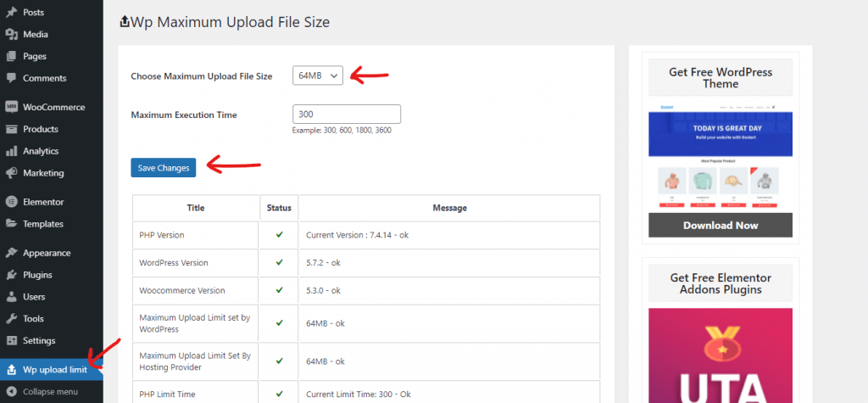
Task: Click the 'Woocommerce Version' title cell
Action: click(x=196, y=290)
